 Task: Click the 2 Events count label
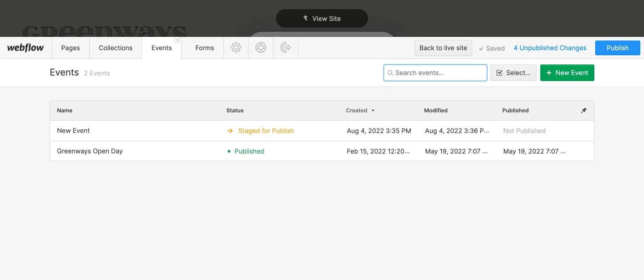pyautogui.click(x=97, y=73)
